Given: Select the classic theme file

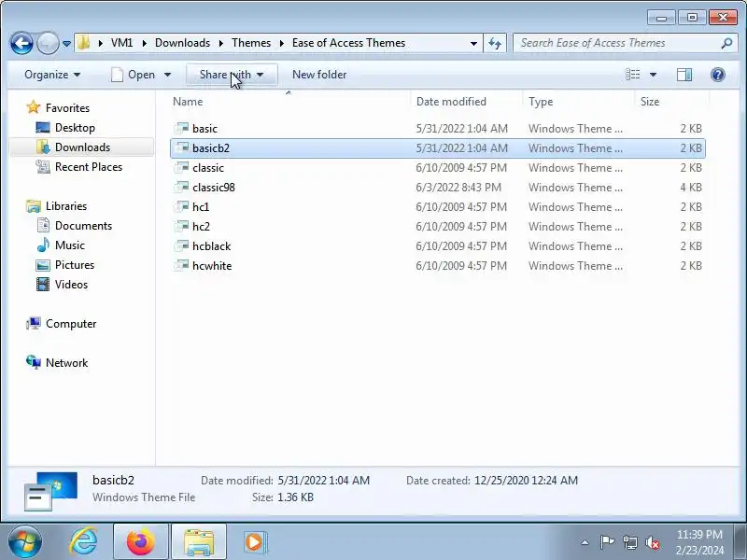Looking at the screenshot, I should coord(437,168).
